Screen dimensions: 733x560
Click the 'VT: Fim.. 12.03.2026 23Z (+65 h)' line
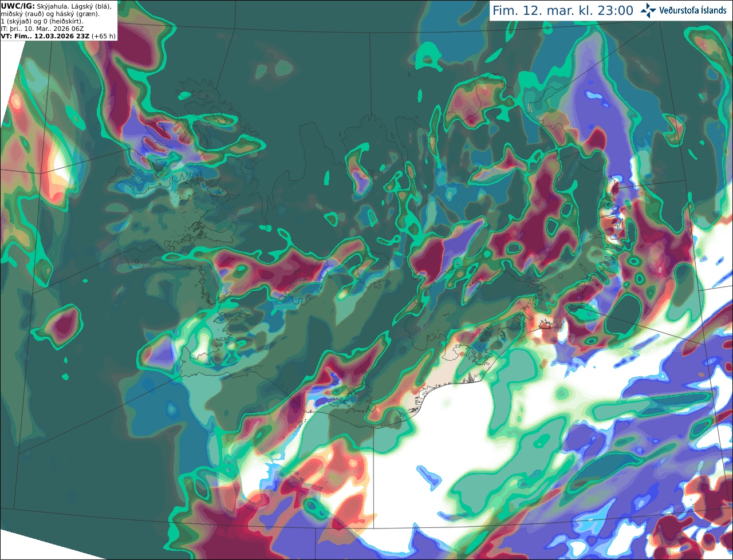coord(58,36)
